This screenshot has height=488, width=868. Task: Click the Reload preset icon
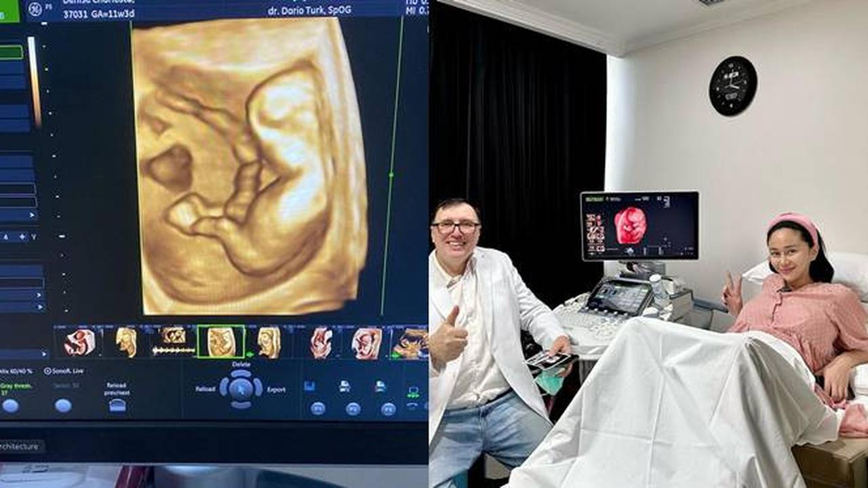click(x=117, y=405)
